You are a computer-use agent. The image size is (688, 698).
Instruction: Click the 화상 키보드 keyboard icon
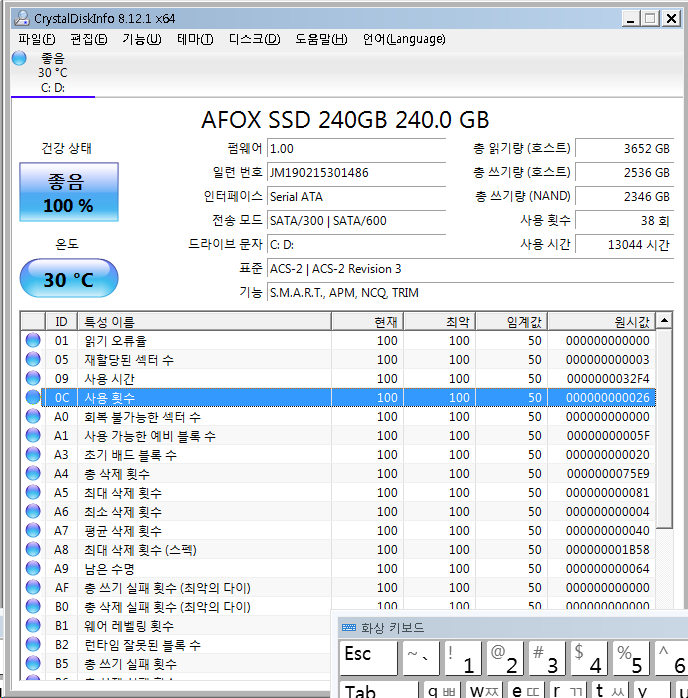[x=349, y=628]
